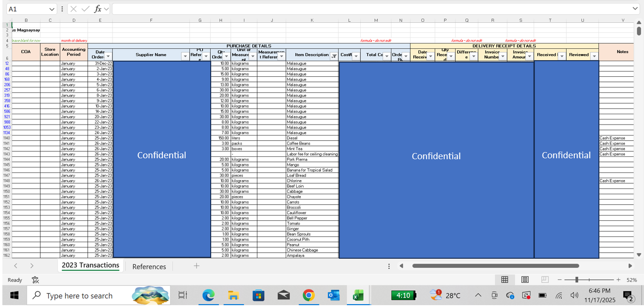
Task: Click the vertical scrollbar up arrow
Action: (638, 23)
